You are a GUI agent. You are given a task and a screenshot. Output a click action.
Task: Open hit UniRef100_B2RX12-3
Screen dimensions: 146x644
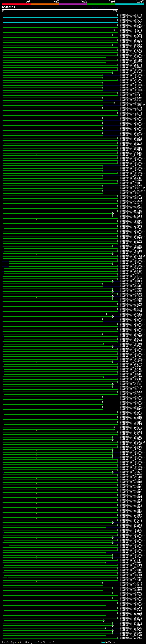[x=133, y=191]
